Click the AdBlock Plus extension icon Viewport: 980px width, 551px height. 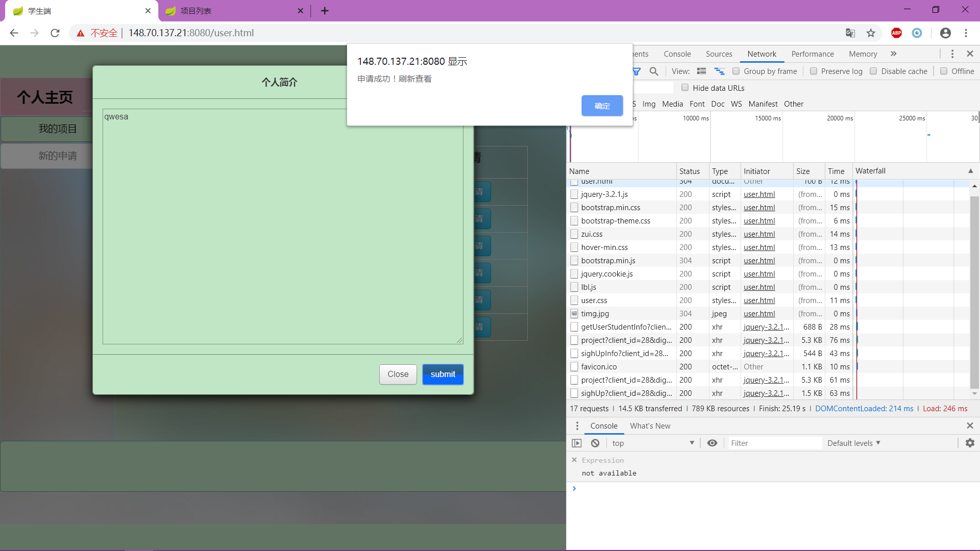click(896, 33)
